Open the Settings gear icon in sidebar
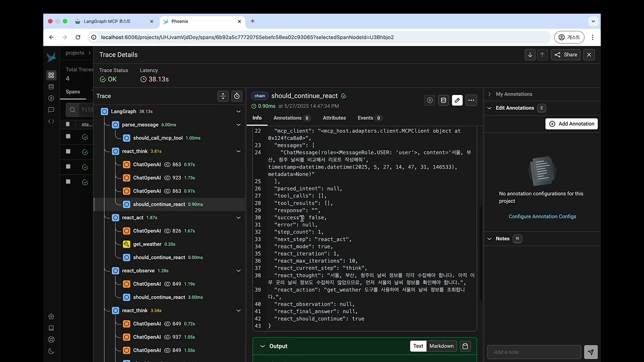Screen dimensions: 644x362 51,317
